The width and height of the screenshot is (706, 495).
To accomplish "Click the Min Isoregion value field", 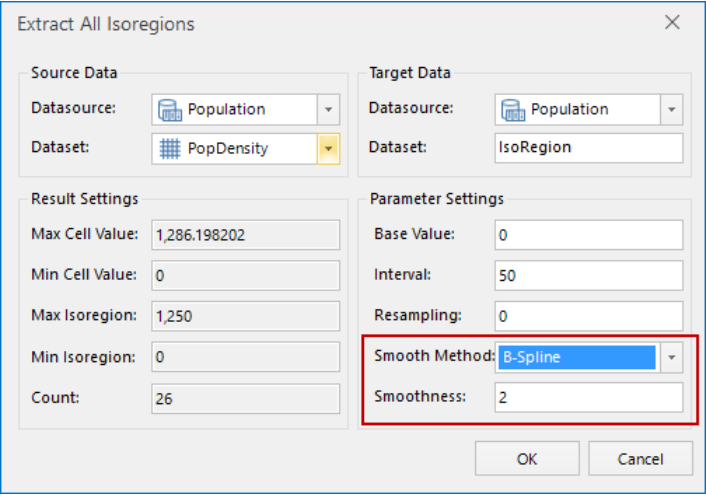I will 246,357.
